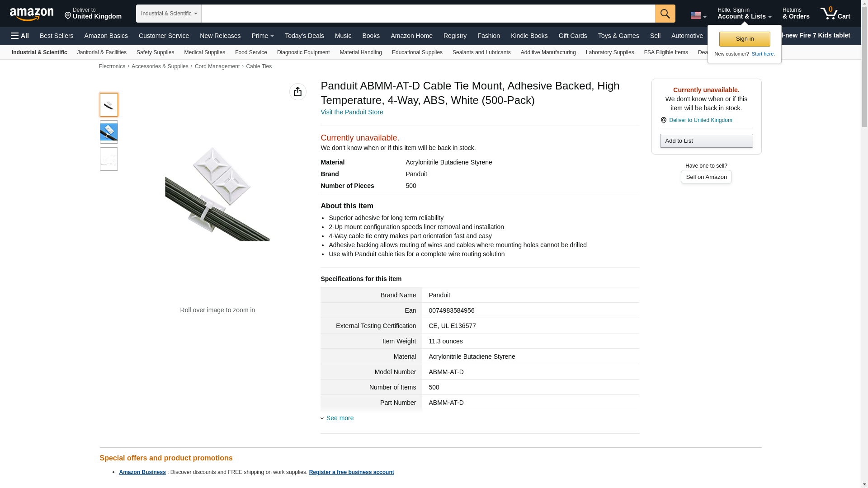The image size is (868, 488).
Task: Click the search magnifier button
Action: click(x=665, y=14)
